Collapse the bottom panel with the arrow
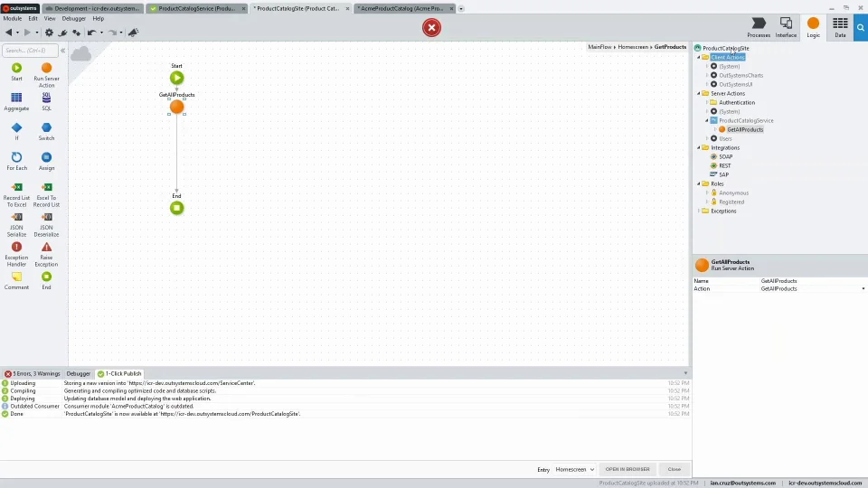The image size is (868, 488). tap(685, 373)
